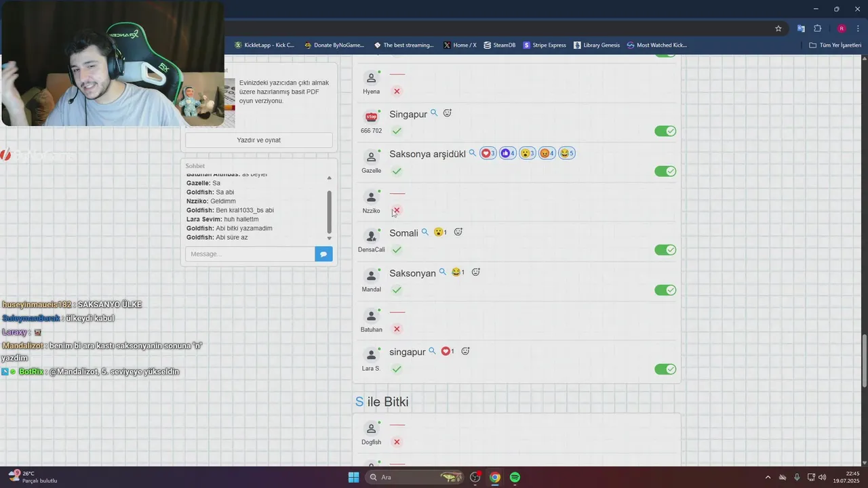Viewport: 868px width, 488px height.
Task: Click surprised reaction on Somali answer
Action: point(440,232)
